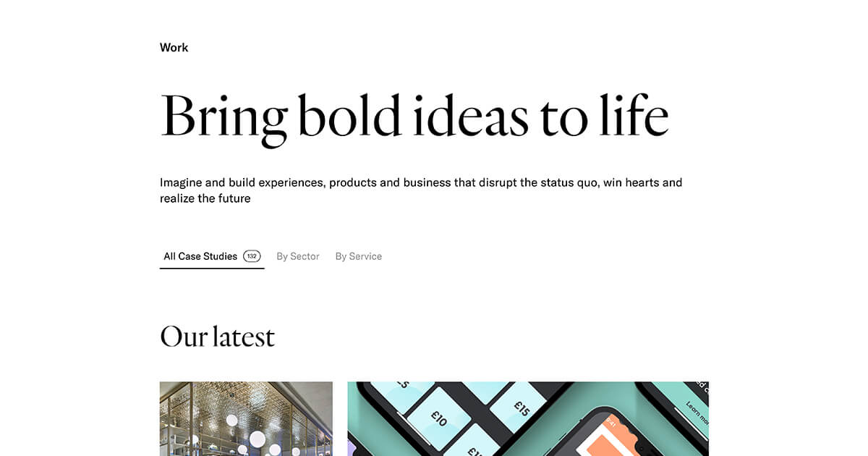The height and width of the screenshot is (456, 868).
Task: Select the By Service tab
Action: [x=359, y=256]
